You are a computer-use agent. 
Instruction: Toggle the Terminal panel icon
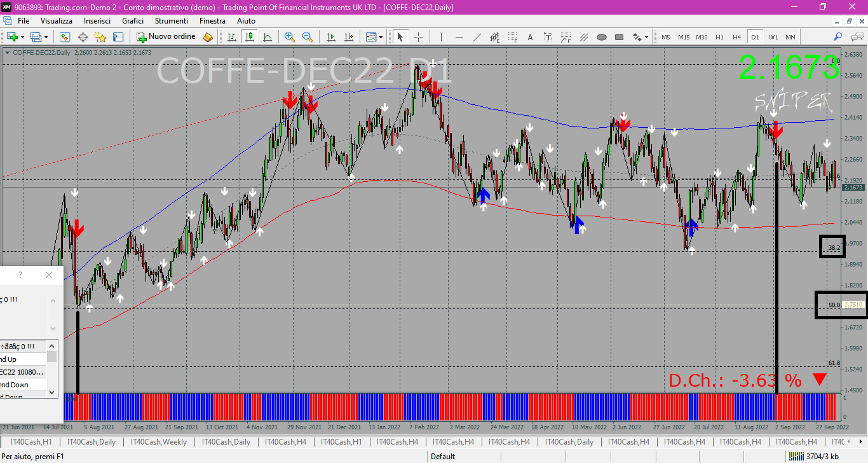pos(118,37)
